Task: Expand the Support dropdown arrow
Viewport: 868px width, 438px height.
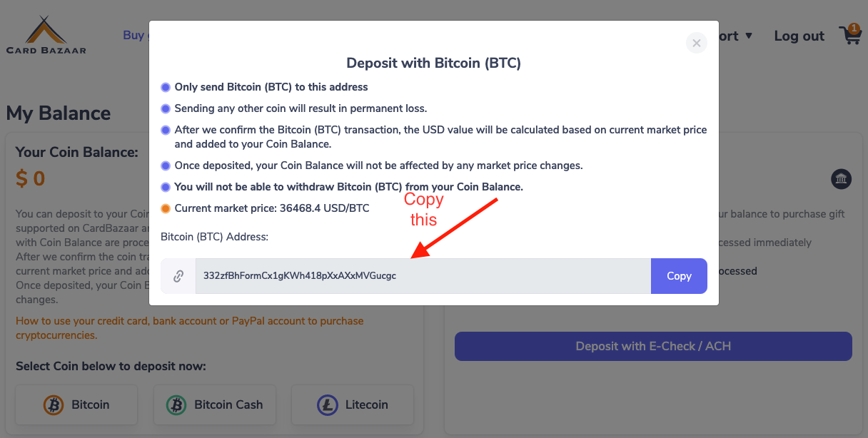Action: [x=749, y=36]
